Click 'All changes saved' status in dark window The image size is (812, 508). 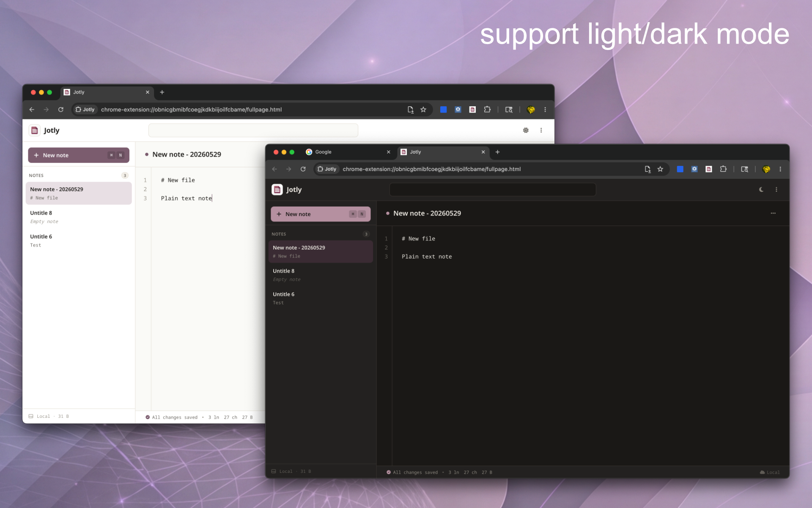point(412,472)
